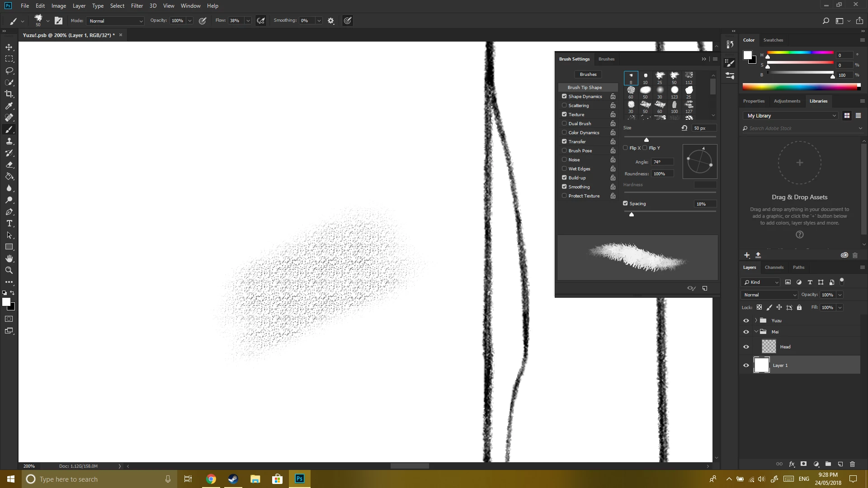The height and width of the screenshot is (488, 868).
Task: Hide the Head layer
Action: 746,347
